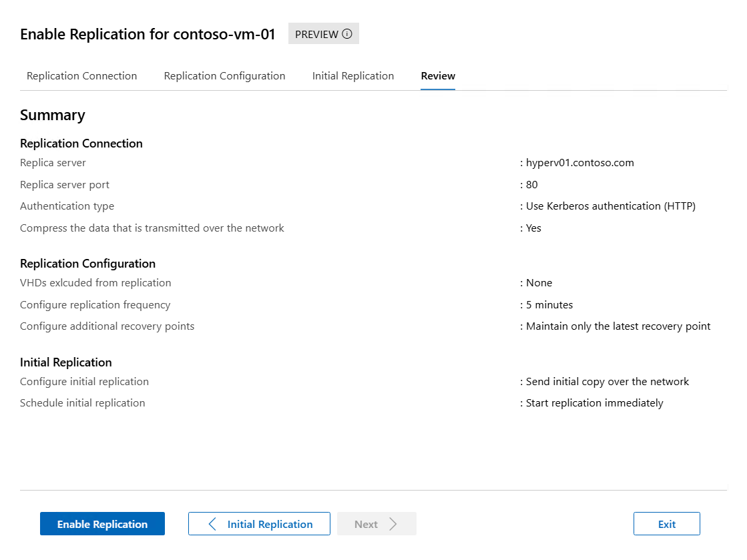747x560 pixels.
Task: Click the info icon beside PREVIEW
Action: tap(347, 34)
